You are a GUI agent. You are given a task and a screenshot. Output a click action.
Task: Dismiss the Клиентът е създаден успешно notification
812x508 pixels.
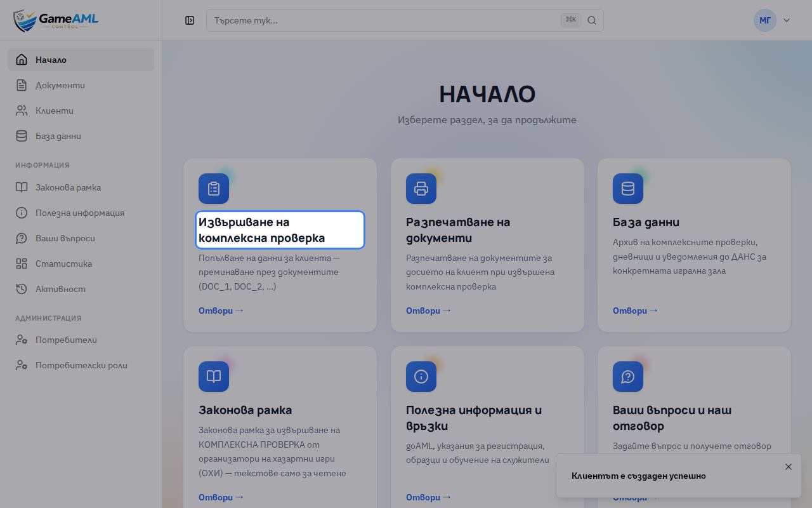click(x=789, y=467)
